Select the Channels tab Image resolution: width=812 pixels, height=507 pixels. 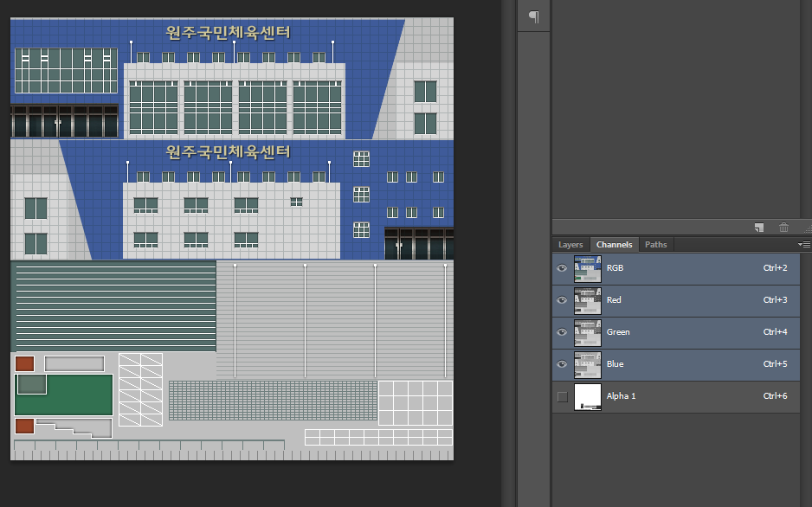tap(614, 245)
